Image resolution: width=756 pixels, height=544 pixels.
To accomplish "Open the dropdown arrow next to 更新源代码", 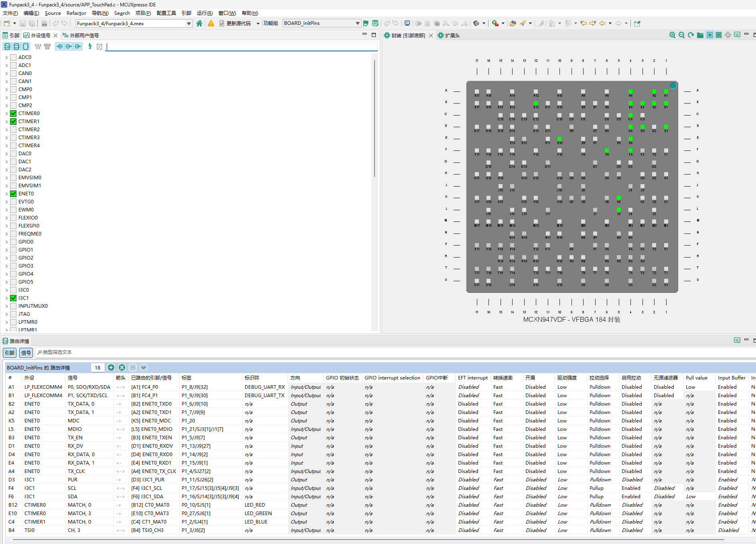I will tap(258, 24).
